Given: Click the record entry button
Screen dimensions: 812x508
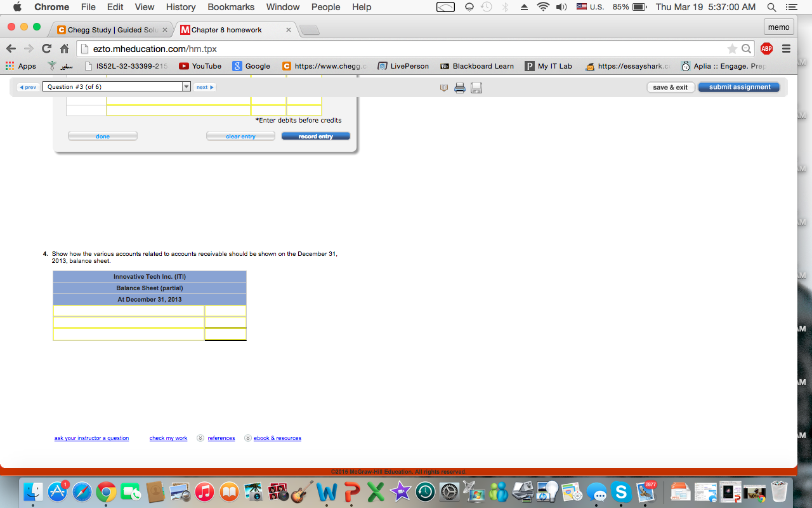Looking at the screenshot, I should pyautogui.click(x=315, y=136).
